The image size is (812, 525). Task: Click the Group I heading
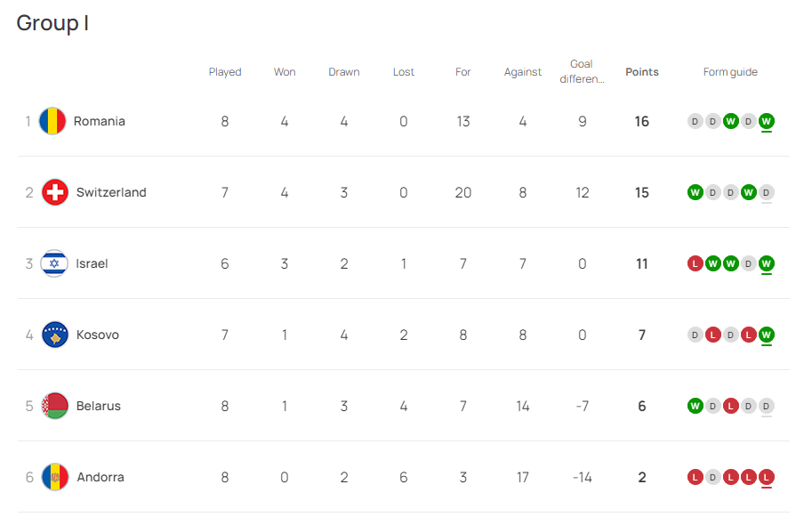pyautogui.click(x=52, y=23)
